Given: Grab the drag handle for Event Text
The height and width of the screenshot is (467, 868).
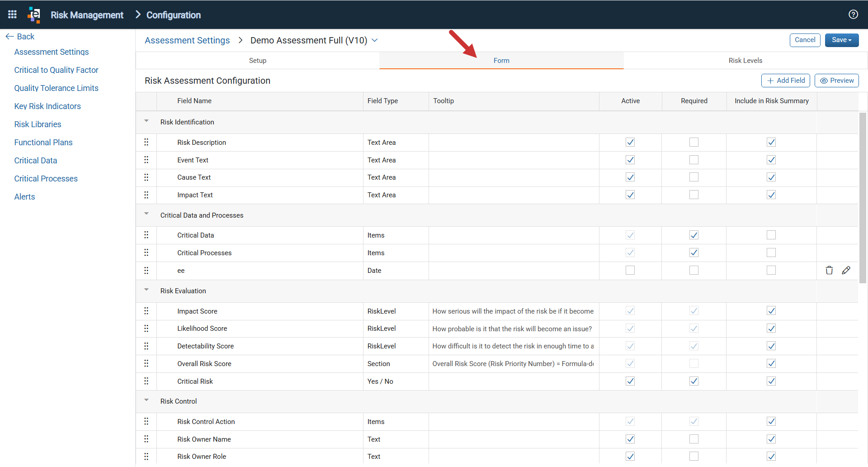Looking at the screenshot, I should coord(146,160).
